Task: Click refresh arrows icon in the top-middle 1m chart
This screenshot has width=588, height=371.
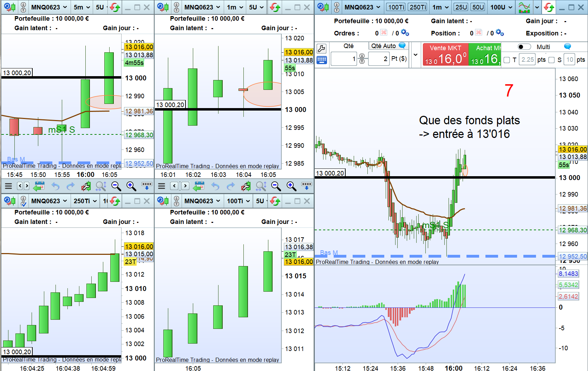Action: [275, 7]
